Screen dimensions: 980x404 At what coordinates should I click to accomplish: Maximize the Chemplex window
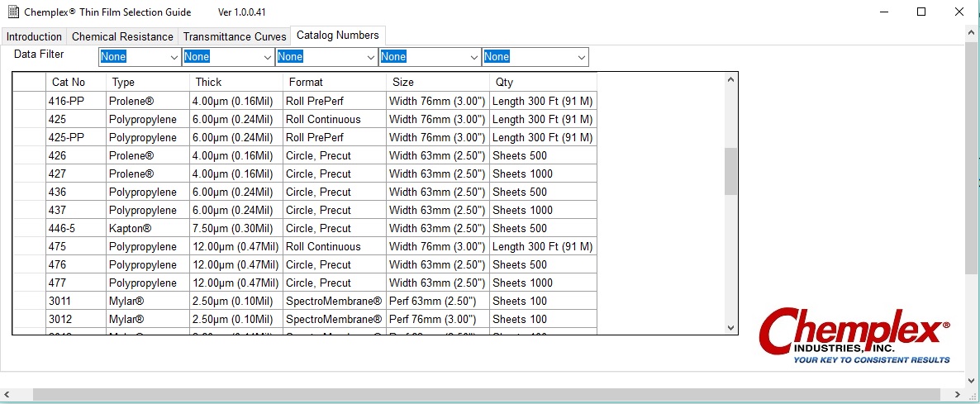pyautogui.click(x=921, y=12)
